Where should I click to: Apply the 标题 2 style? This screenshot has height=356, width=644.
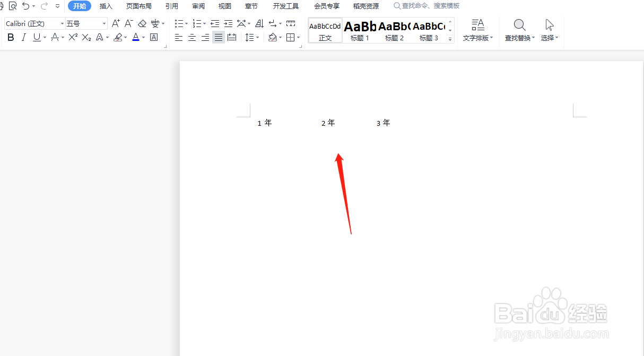click(x=394, y=30)
